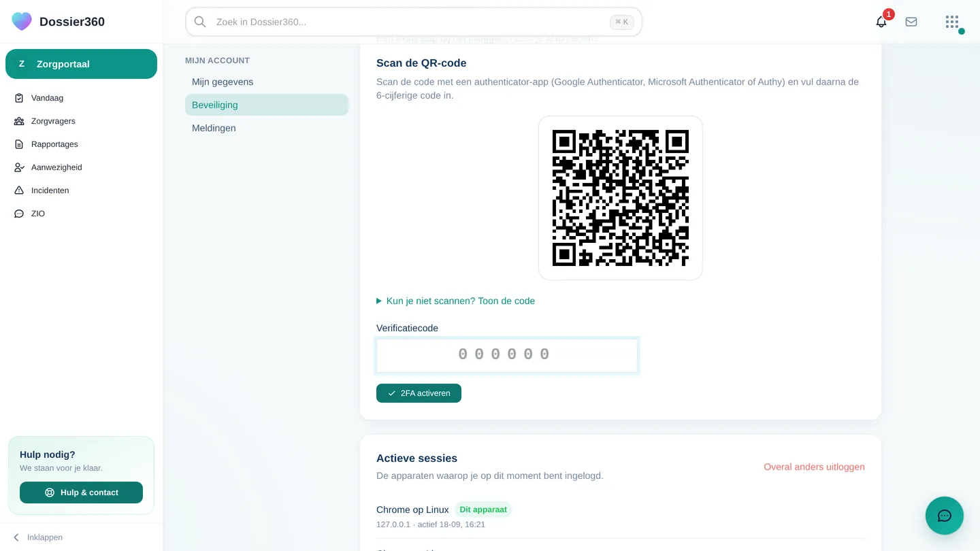Click the Rapportages document icon

(19, 144)
